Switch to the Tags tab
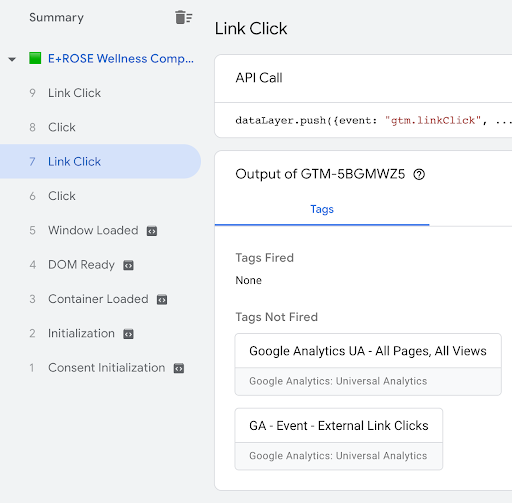 pyautogui.click(x=322, y=209)
